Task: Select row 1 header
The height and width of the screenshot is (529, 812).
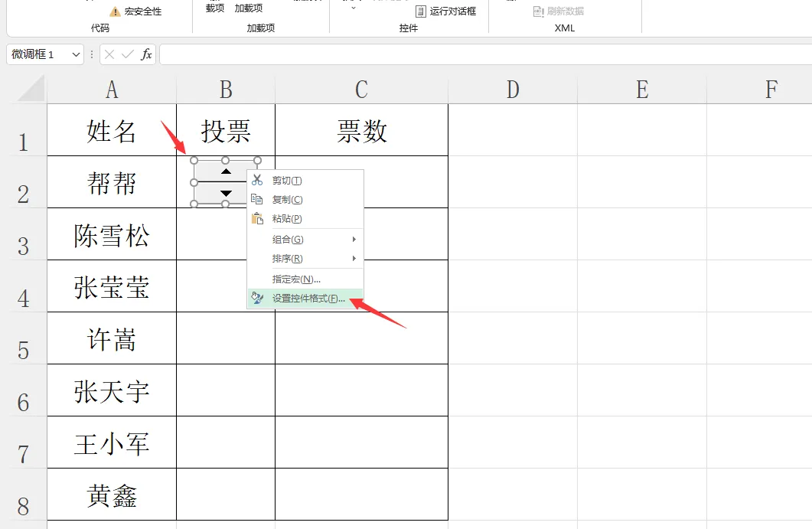Action: pos(23,130)
